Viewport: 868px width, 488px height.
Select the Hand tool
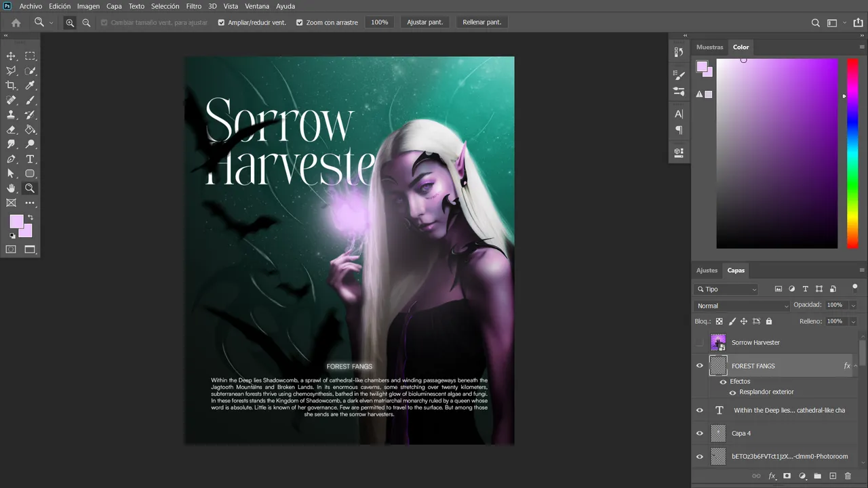click(x=11, y=188)
